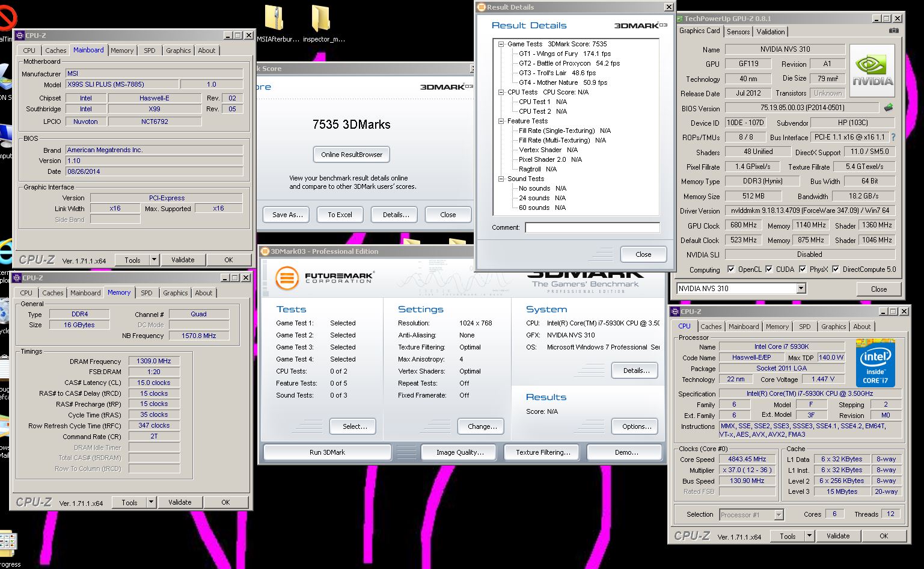Open Caches tab in Memory CPU-Z window
Viewport: 924px width, 569px height.
pyautogui.click(x=52, y=293)
